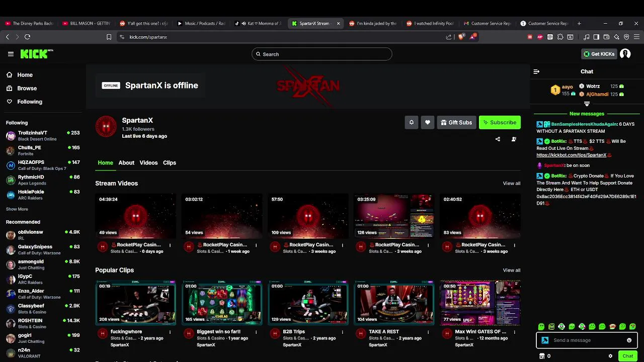This screenshot has width=644, height=362.
Task: Open asmongold in Recommended list
Action: (43, 264)
